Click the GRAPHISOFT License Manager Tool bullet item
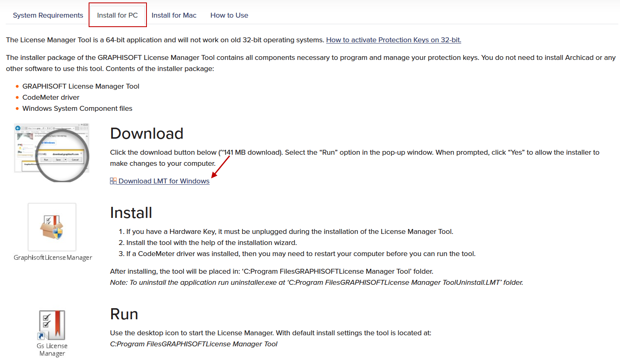The image size is (620, 364). coord(81,86)
